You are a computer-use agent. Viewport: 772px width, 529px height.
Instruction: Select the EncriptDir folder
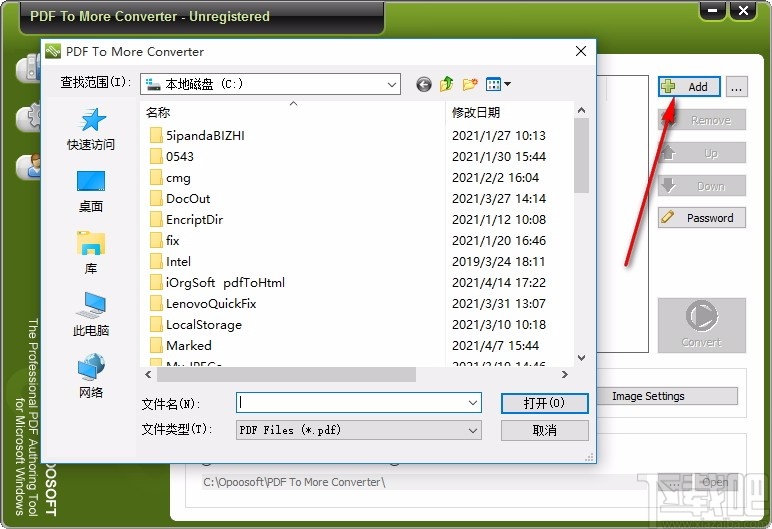186,220
